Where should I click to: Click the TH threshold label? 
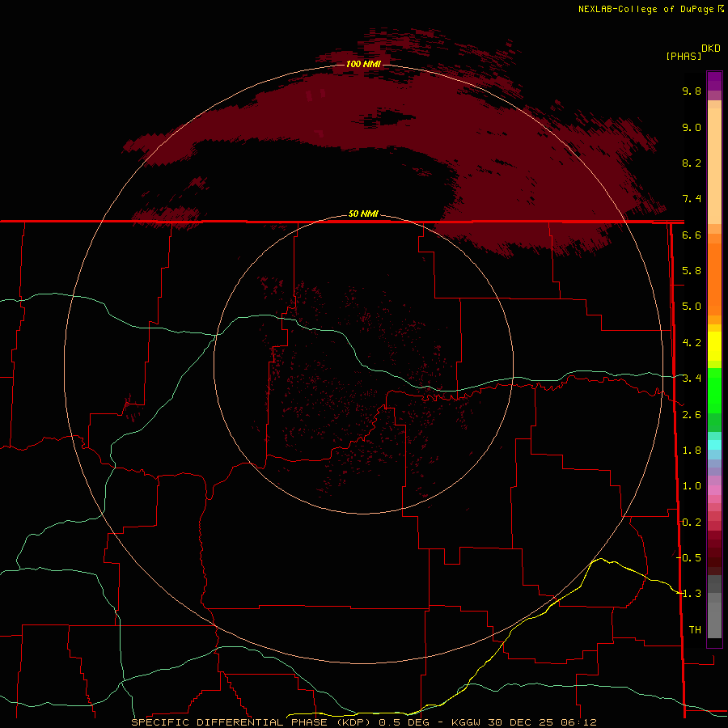pos(695,630)
